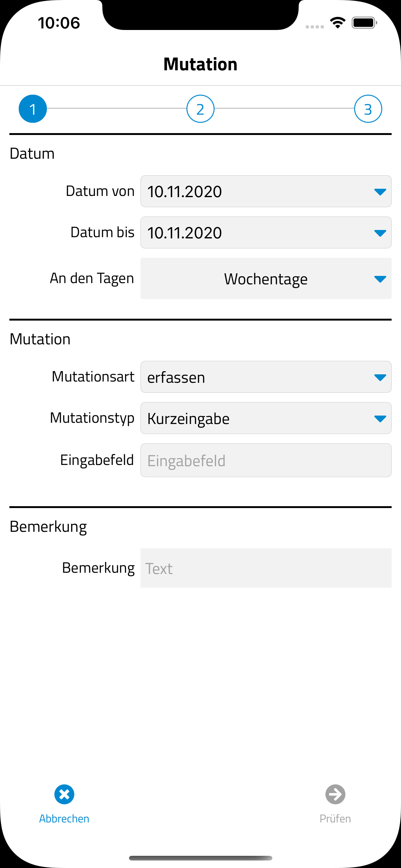Tap the cellular signal dots indicator

pos(315,27)
